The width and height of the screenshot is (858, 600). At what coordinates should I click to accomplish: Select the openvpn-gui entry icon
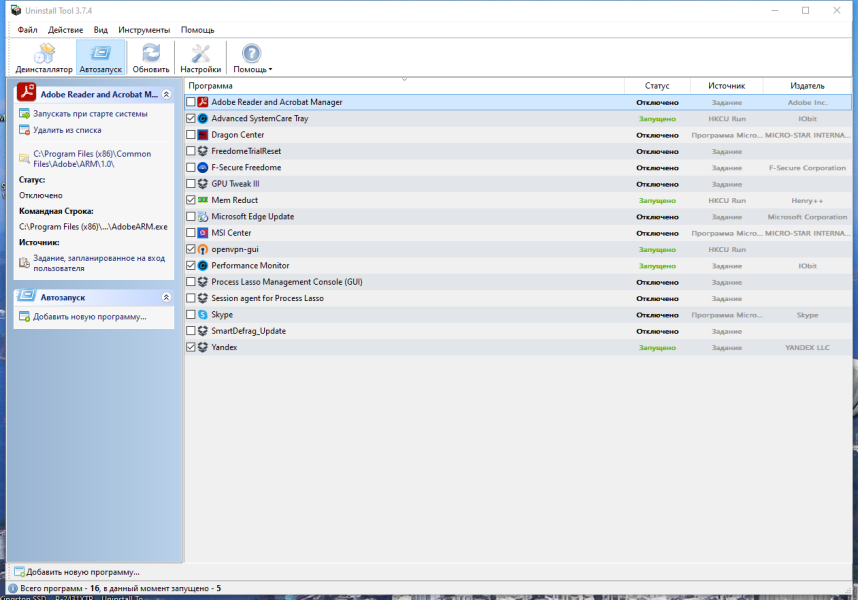pyautogui.click(x=202, y=249)
